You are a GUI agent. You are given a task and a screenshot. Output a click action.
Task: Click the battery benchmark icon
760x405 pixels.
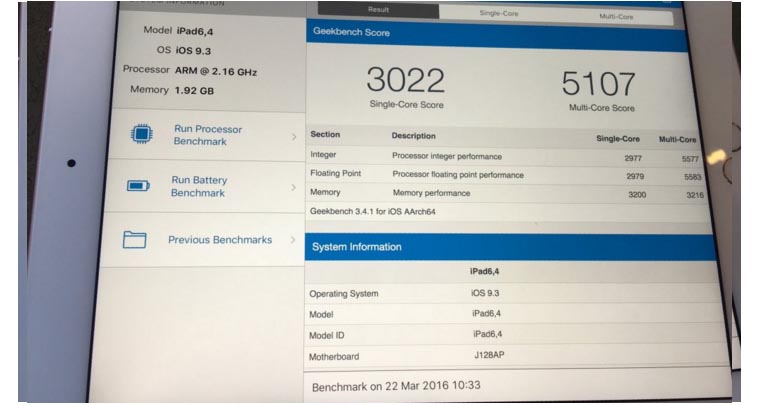pyautogui.click(x=138, y=186)
